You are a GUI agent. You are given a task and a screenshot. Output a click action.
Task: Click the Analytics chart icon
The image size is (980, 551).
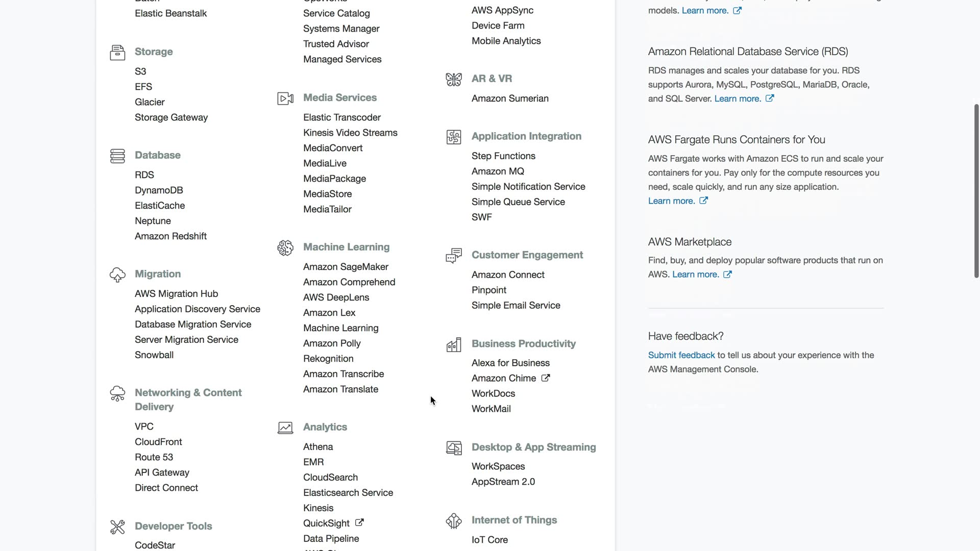pyautogui.click(x=285, y=428)
